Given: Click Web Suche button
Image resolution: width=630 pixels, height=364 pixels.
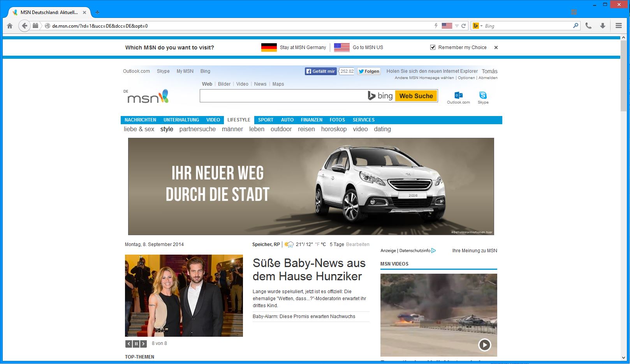Looking at the screenshot, I should pos(416,96).
